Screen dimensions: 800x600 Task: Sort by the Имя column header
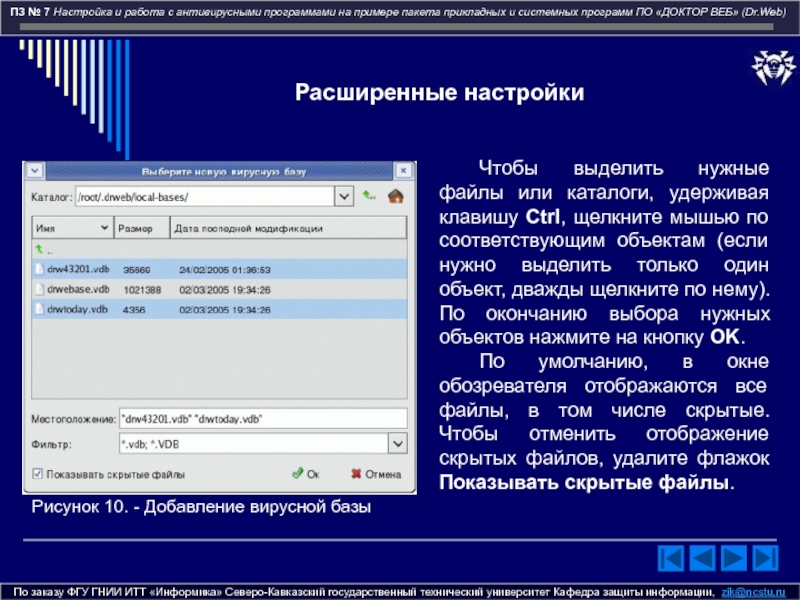point(73,228)
